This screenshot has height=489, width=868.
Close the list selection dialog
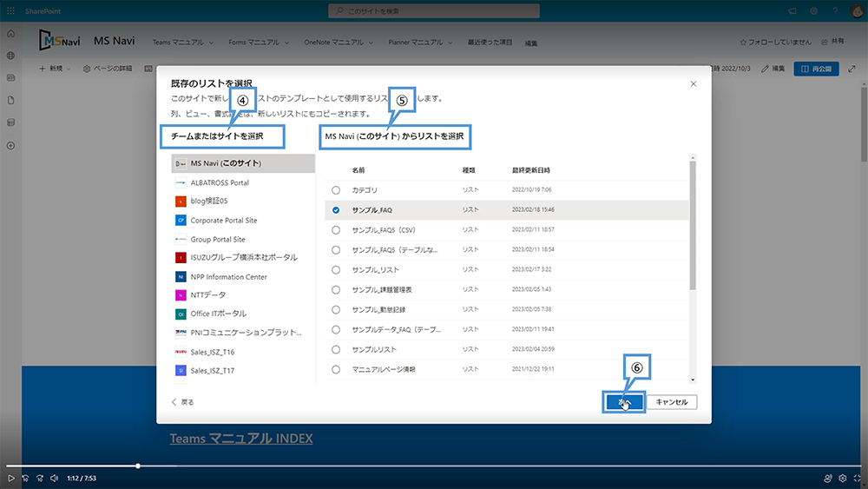pyautogui.click(x=693, y=83)
